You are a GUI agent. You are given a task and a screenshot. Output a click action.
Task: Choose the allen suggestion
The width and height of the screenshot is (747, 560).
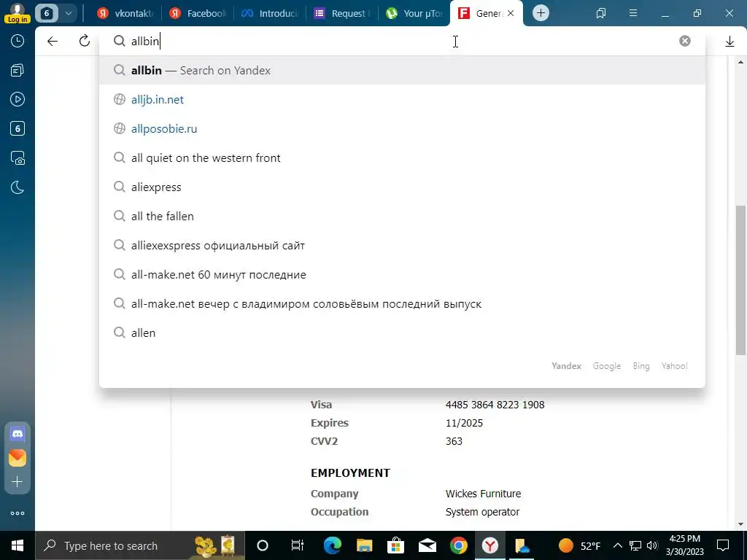pos(402,332)
